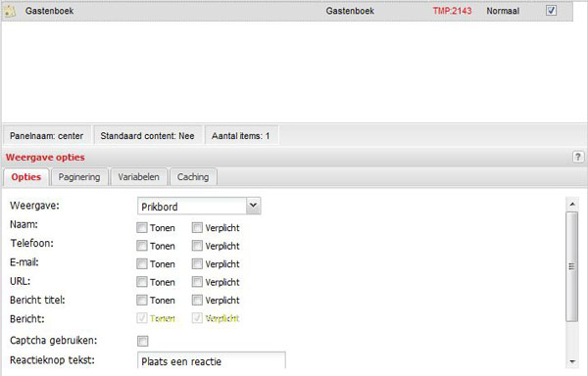Image resolution: width=588 pixels, height=376 pixels.
Task: Enable Tonen for Naam
Action: (x=142, y=228)
